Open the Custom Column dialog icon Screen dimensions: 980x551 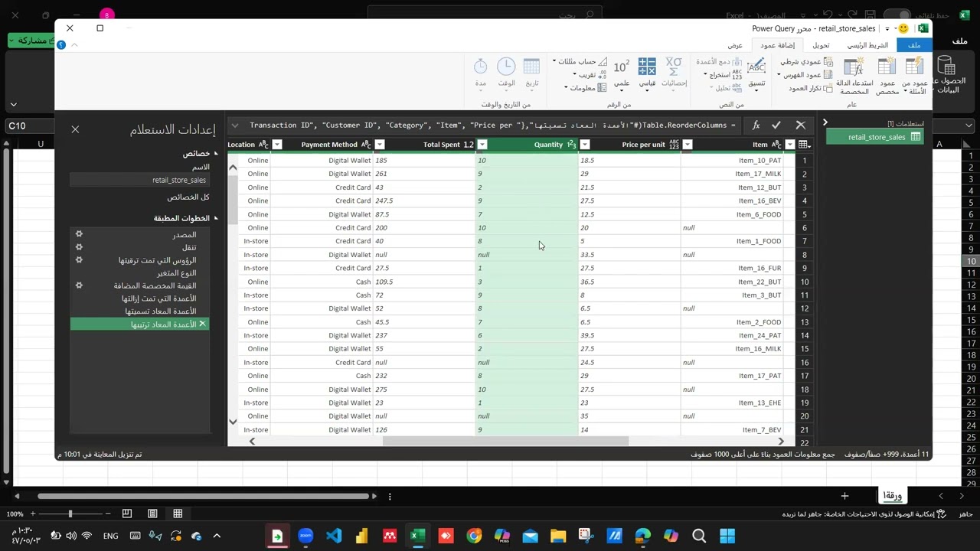(887, 67)
